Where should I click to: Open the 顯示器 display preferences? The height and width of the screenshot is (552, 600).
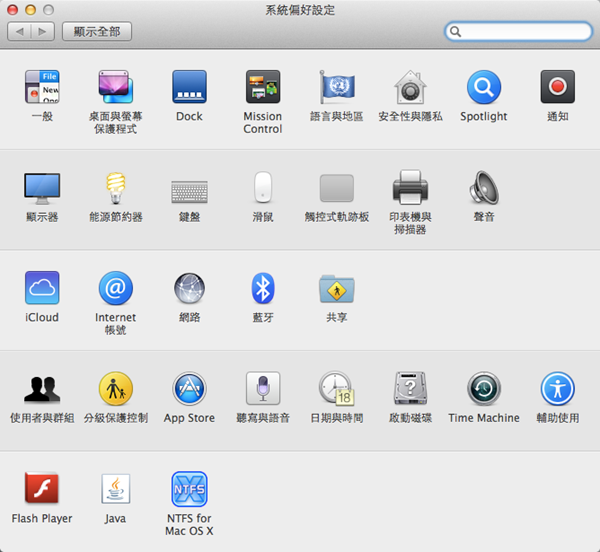tap(42, 188)
